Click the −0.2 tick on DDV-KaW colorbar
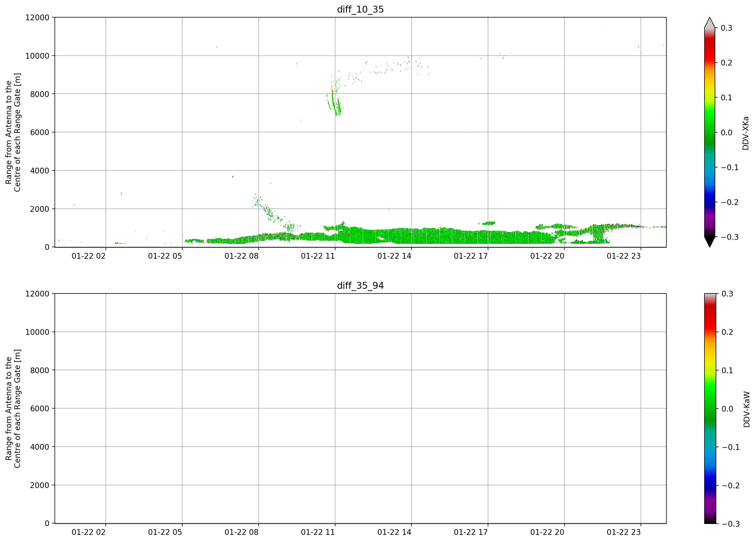This screenshot has width=756, height=542. (731, 485)
